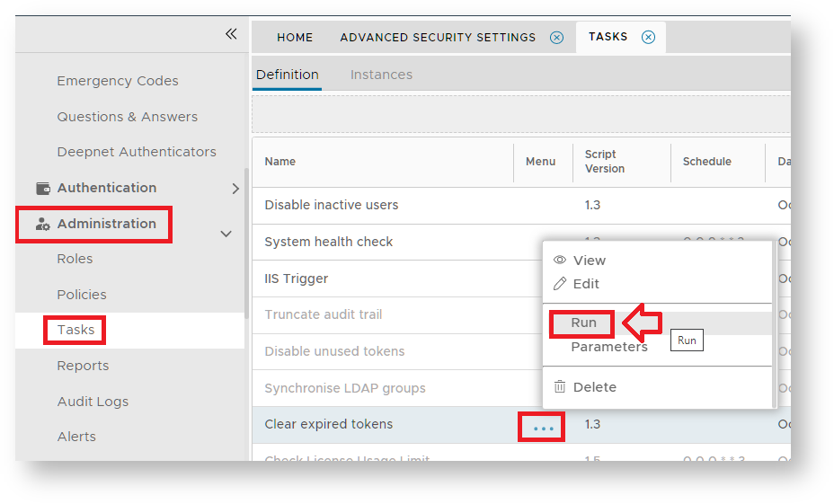Go to Audit Logs in sidebar
834x504 pixels.
tap(93, 402)
